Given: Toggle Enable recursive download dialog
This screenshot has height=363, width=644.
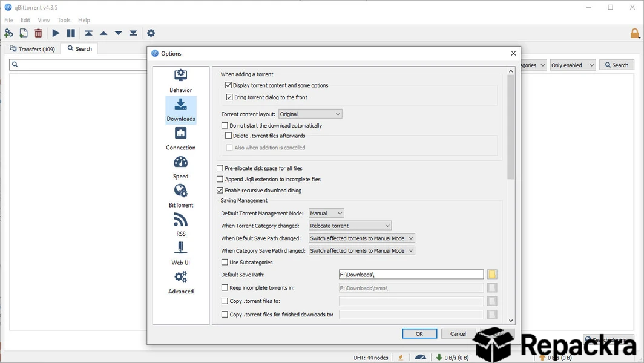Looking at the screenshot, I should (x=220, y=191).
